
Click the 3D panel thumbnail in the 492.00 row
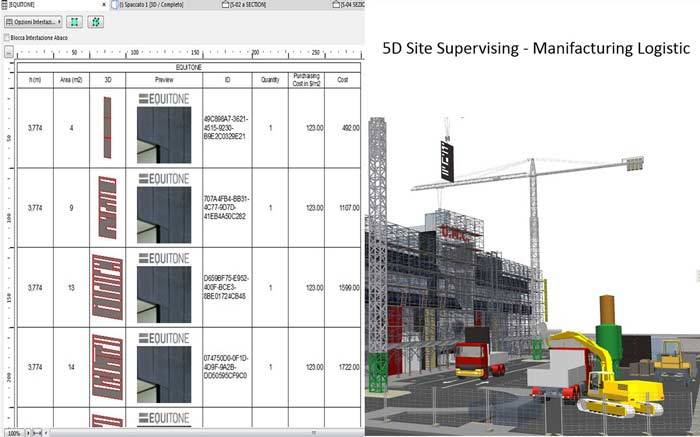coord(107,128)
